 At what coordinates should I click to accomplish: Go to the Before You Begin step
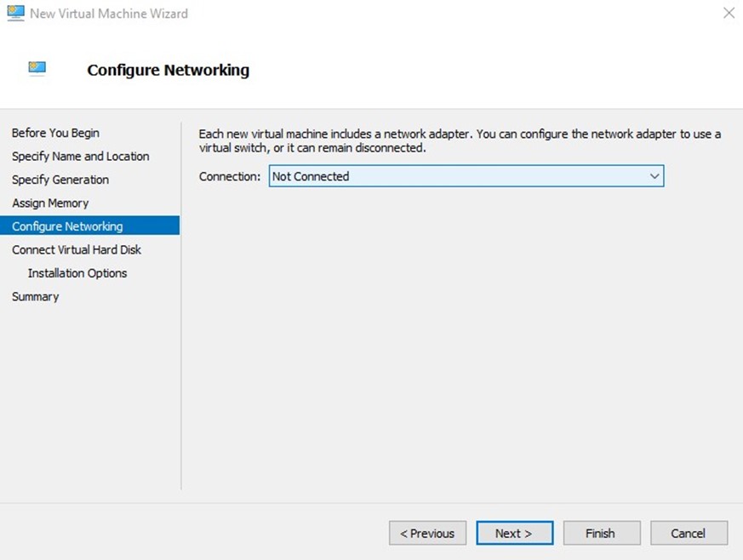(x=55, y=133)
